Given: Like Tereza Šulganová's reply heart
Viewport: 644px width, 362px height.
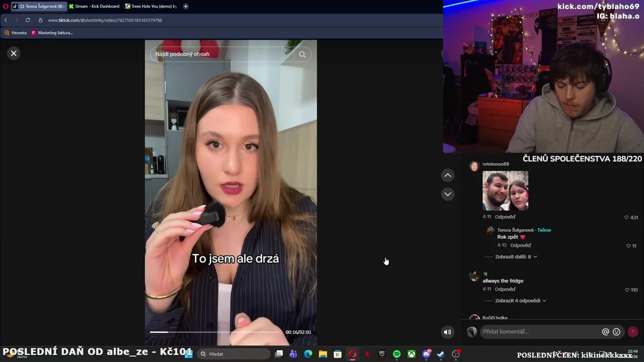Looking at the screenshot, I should (628, 246).
